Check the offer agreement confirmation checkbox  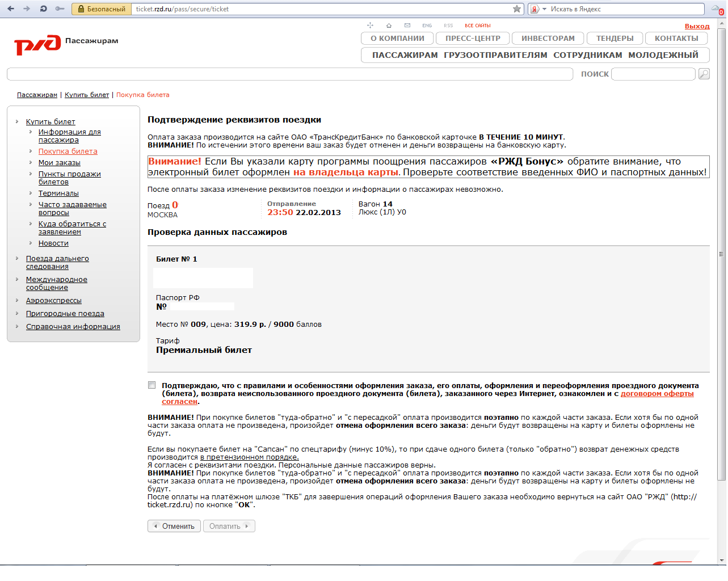pos(152,385)
